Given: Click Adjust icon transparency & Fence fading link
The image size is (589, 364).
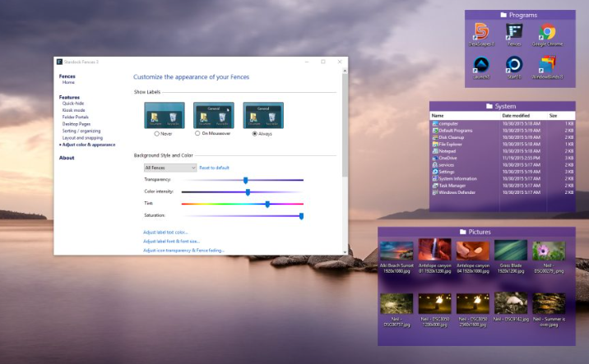Looking at the screenshot, I should [183, 251].
